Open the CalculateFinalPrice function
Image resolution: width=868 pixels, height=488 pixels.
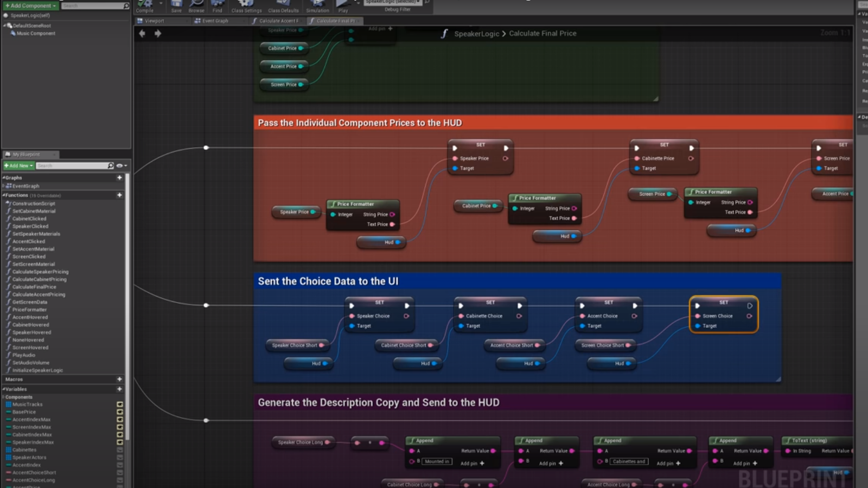tap(34, 287)
